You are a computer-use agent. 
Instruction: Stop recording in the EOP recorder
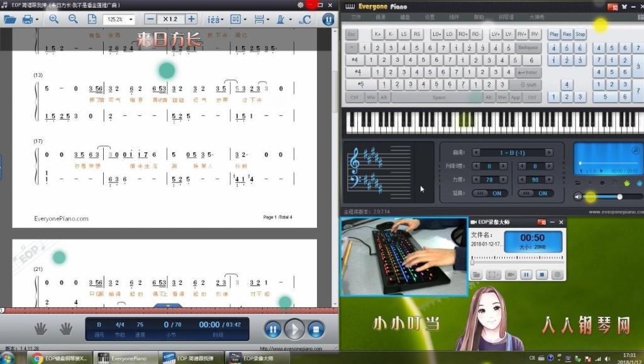541,275
